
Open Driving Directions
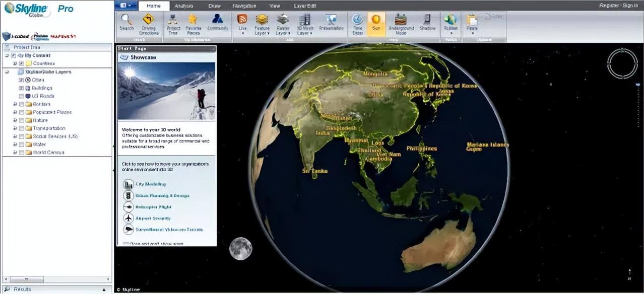tap(148, 23)
